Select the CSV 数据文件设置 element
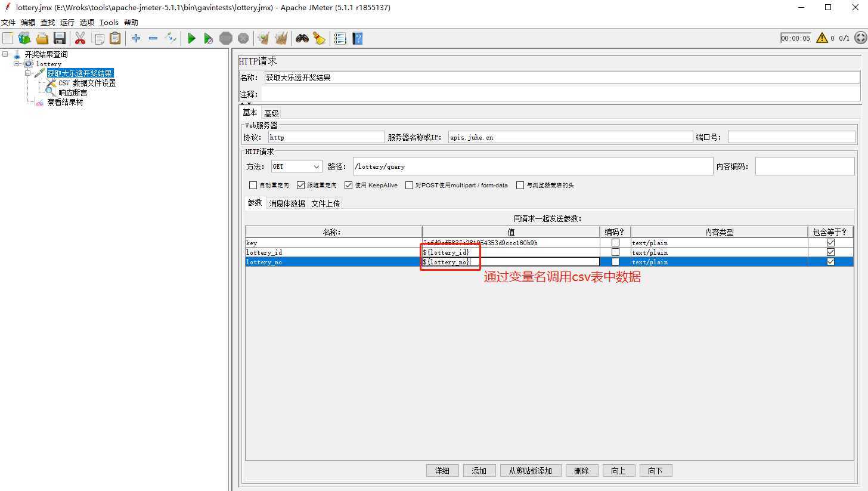 coord(87,83)
